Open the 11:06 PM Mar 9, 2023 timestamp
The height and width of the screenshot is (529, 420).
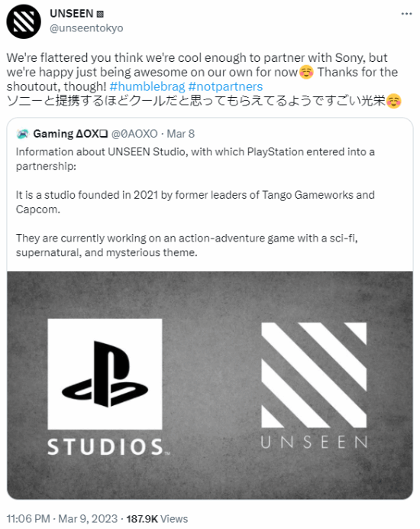tap(62, 518)
